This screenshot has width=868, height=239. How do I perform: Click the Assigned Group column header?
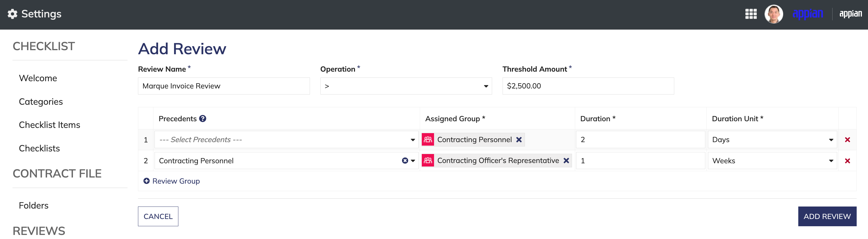tap(455, 119)
